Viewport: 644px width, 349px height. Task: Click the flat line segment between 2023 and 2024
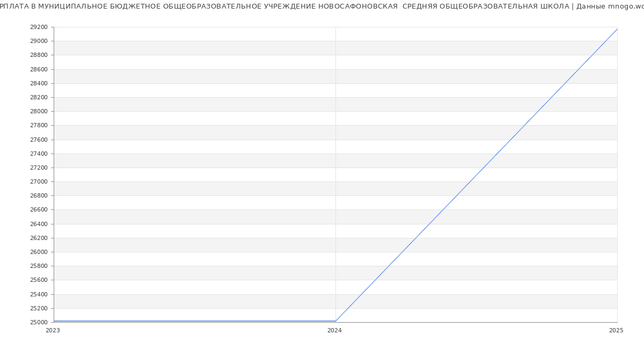[x=194, y=321]
